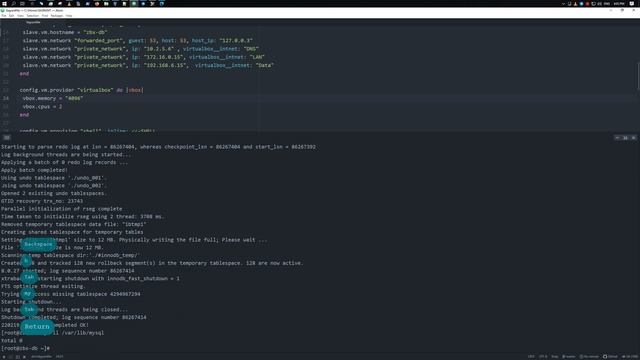
Task: Open the Selection menu
Action: click(33, 16)
